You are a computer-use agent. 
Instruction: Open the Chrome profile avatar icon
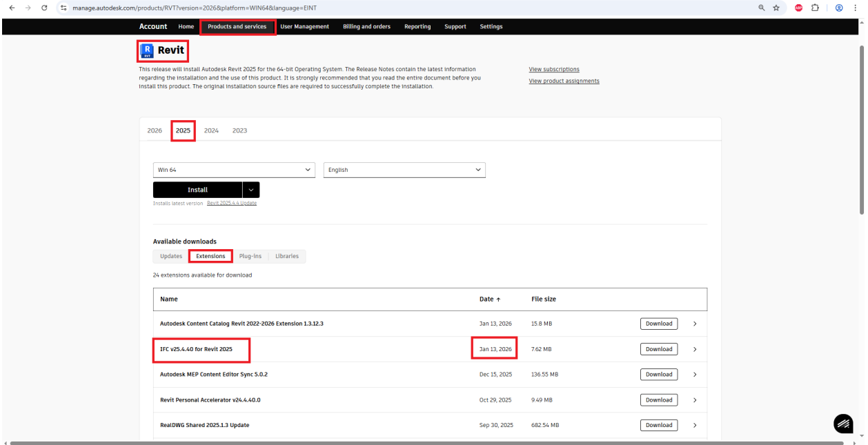tap(839, 8)
